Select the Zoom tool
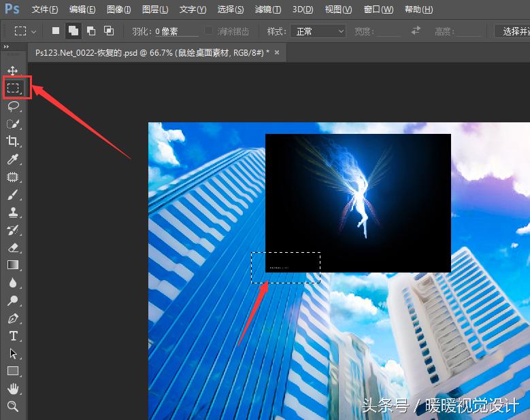 pyautogui.click(x=13, y=406)
